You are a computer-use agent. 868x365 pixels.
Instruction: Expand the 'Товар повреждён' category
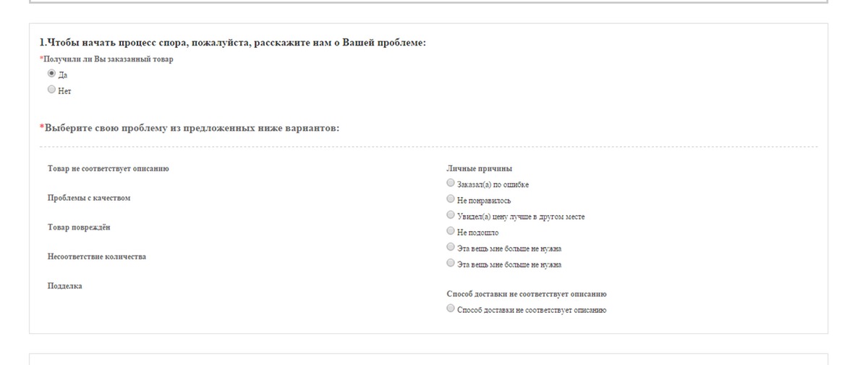79,227
